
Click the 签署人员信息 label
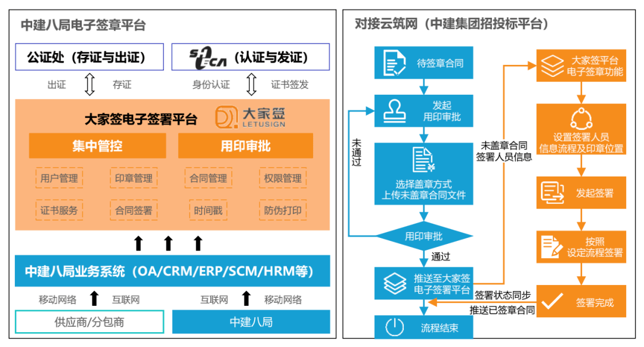pyautogui.click(x=504, y=157)
